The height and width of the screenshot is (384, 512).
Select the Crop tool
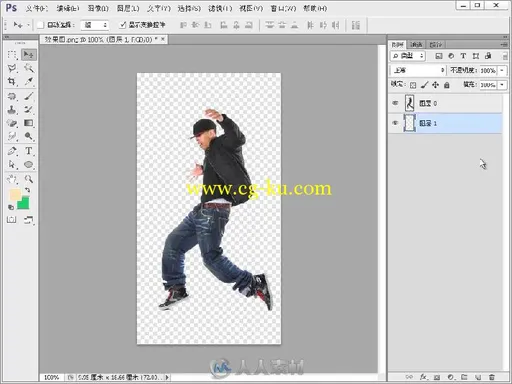click(12, 81)
